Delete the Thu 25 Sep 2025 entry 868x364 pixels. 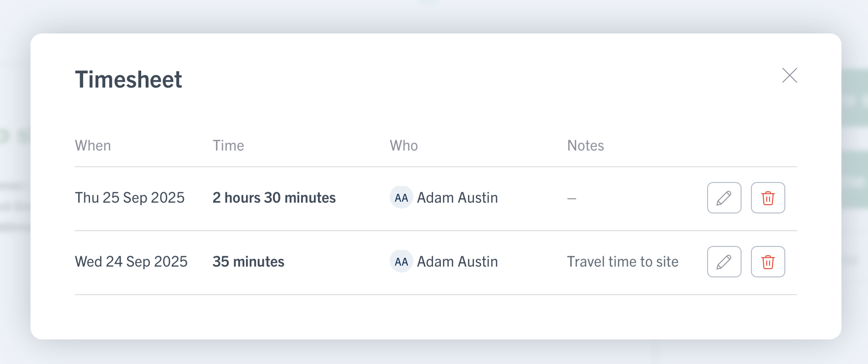coord(768,198)
